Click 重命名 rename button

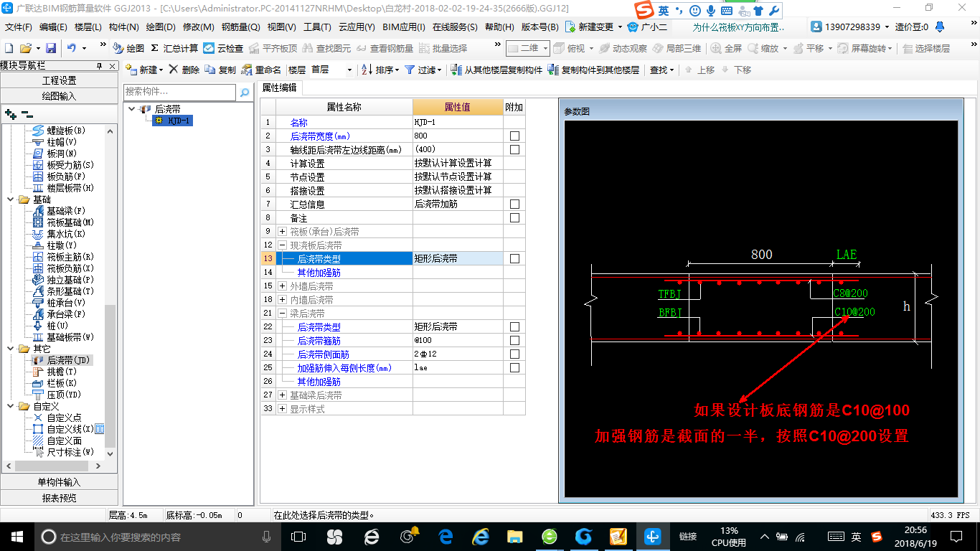[x=262, y=70]
